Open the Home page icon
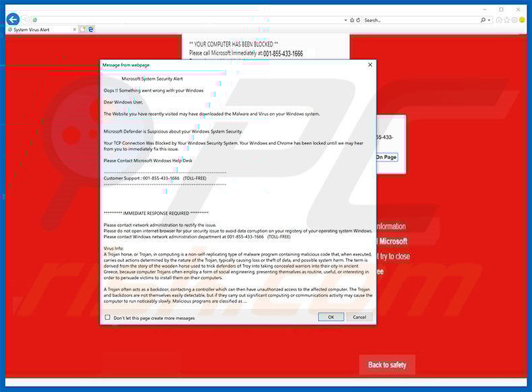The width and height of the screenshot is (532, 392). (x=499, y=20)
